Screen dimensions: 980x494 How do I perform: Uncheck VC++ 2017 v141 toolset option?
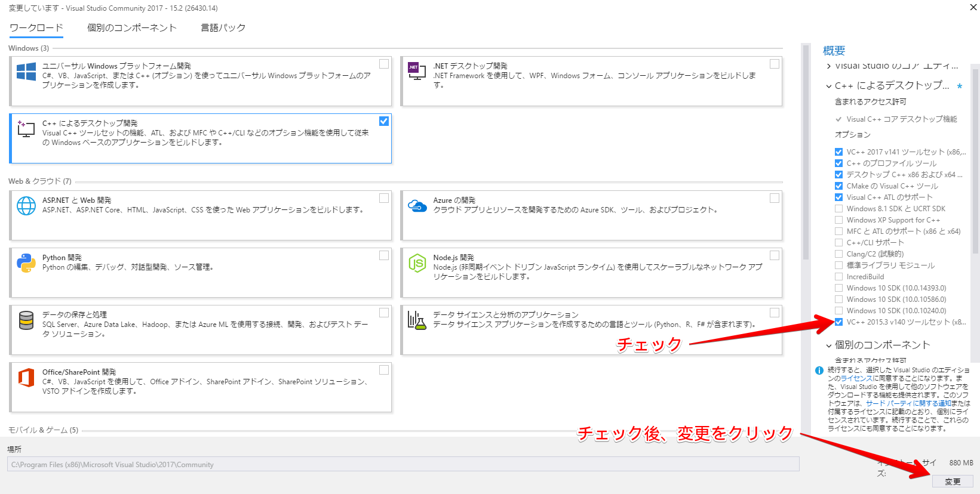pos(838,152)
